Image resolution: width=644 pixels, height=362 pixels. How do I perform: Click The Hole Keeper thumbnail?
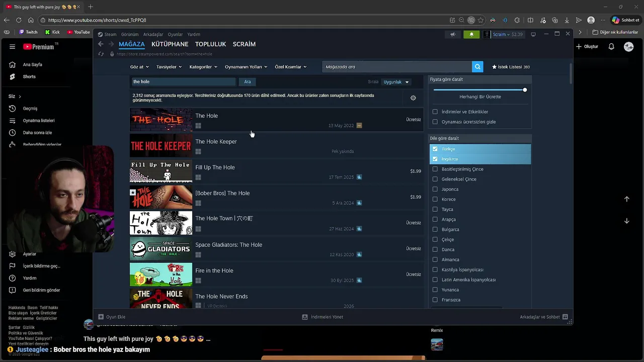click(161, 146)
